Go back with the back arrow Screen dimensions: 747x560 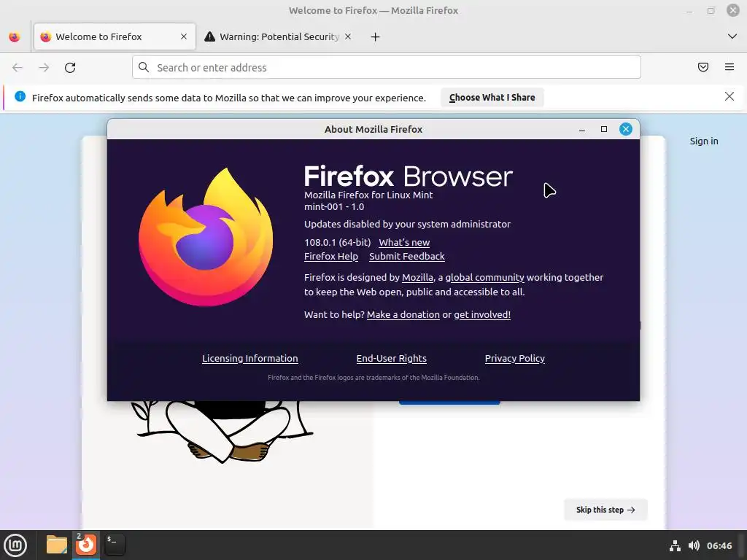click(18, 68)
